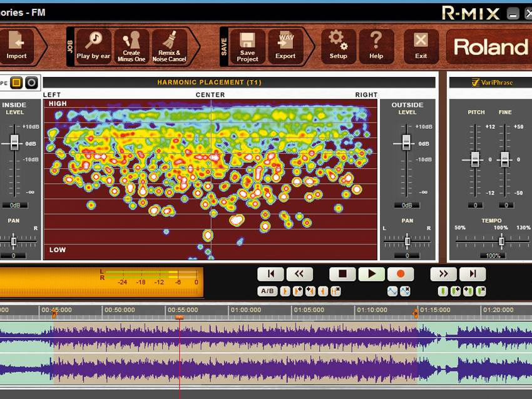Screen dimensions: 532x399
Task: Jump to loop end marker icon
Action: (310, 291)
